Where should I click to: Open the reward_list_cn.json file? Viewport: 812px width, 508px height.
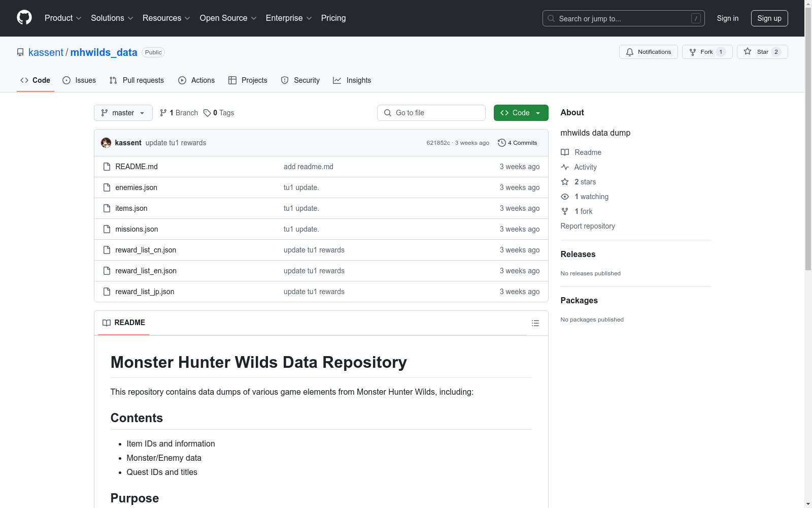(146, 250)
